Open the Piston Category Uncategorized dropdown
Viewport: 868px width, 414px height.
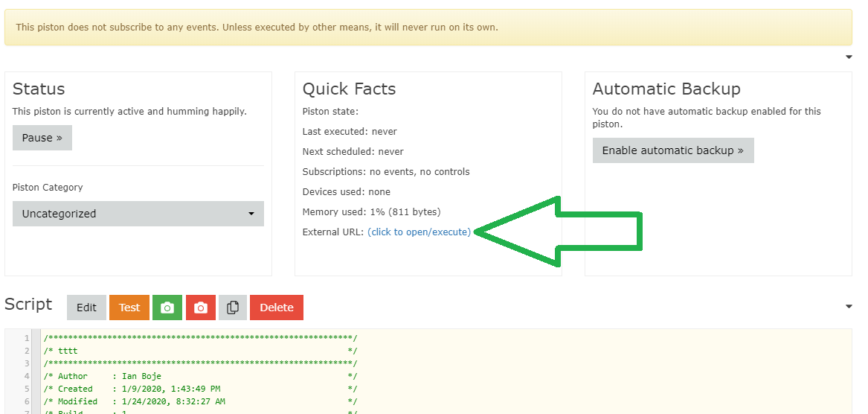click(138, 214)
